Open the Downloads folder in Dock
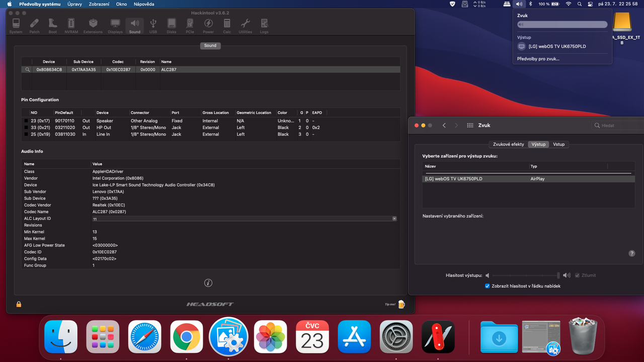Image resolution: width=644 pixels, height=362 pixels. pos(499,336)
